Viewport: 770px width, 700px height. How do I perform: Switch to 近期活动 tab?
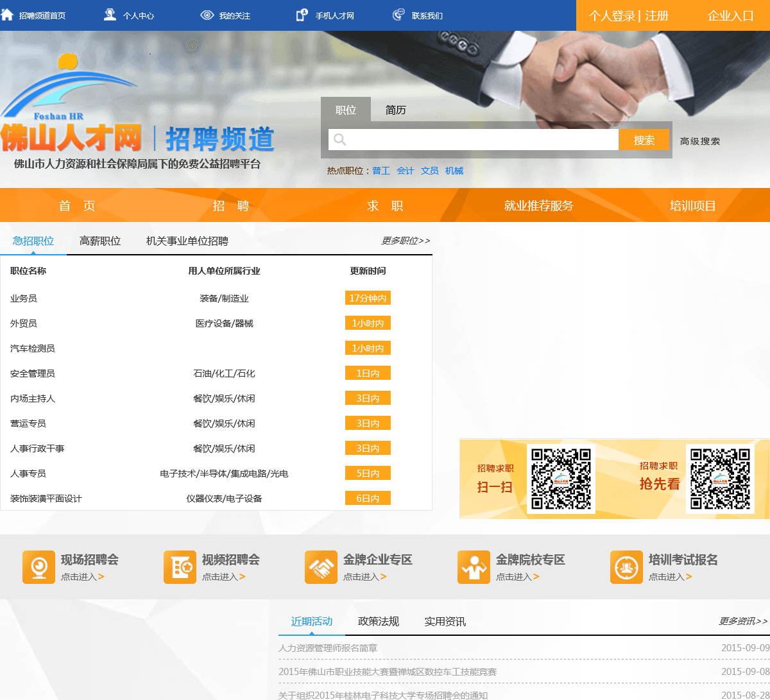(x=312, y=621)
